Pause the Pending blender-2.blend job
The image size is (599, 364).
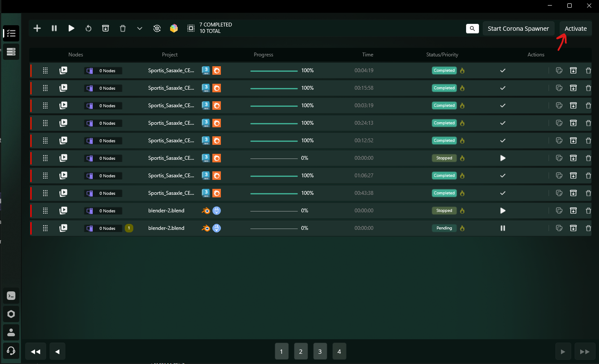[503, 228]
